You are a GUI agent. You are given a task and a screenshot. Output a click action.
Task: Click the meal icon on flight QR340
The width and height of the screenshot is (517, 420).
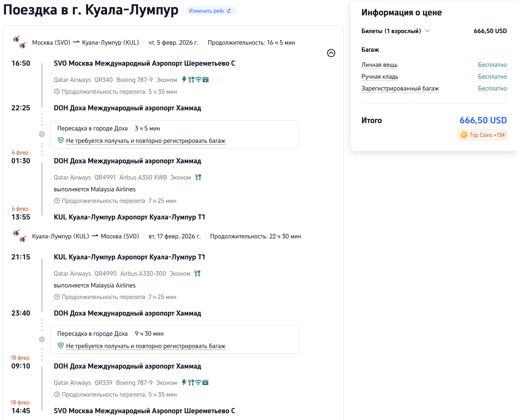click(x=191, y=80)
